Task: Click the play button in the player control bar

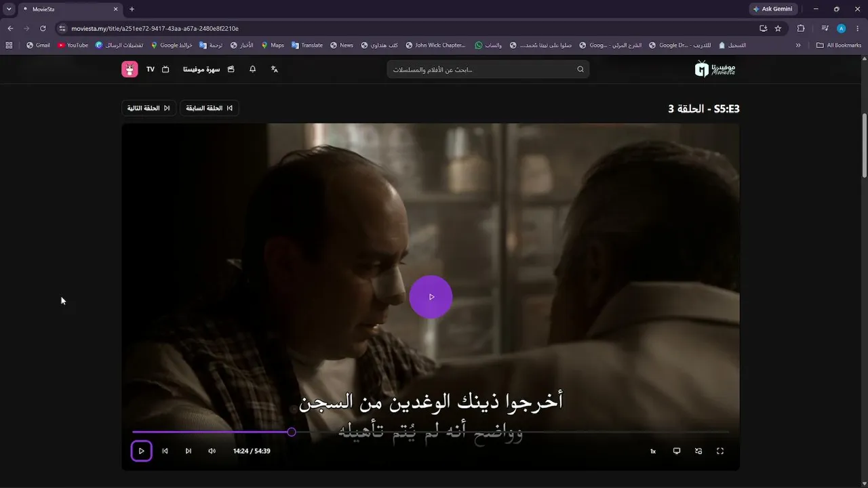Action: pyautogui.click(x=141, y=451)
